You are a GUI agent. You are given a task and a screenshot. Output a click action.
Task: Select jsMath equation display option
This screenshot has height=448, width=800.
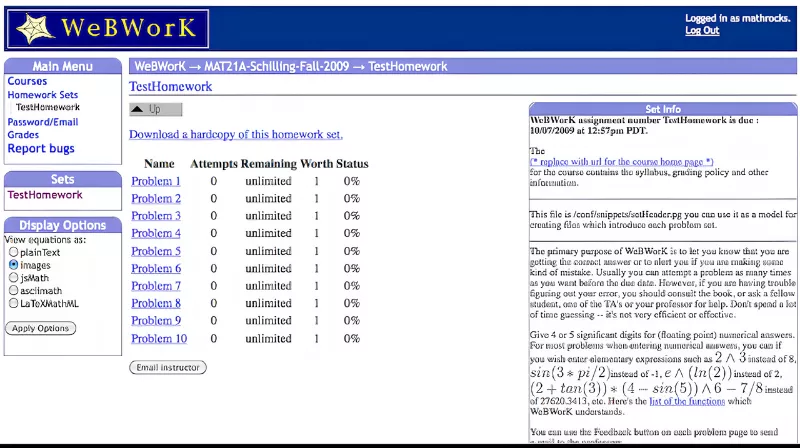(13, 278)
